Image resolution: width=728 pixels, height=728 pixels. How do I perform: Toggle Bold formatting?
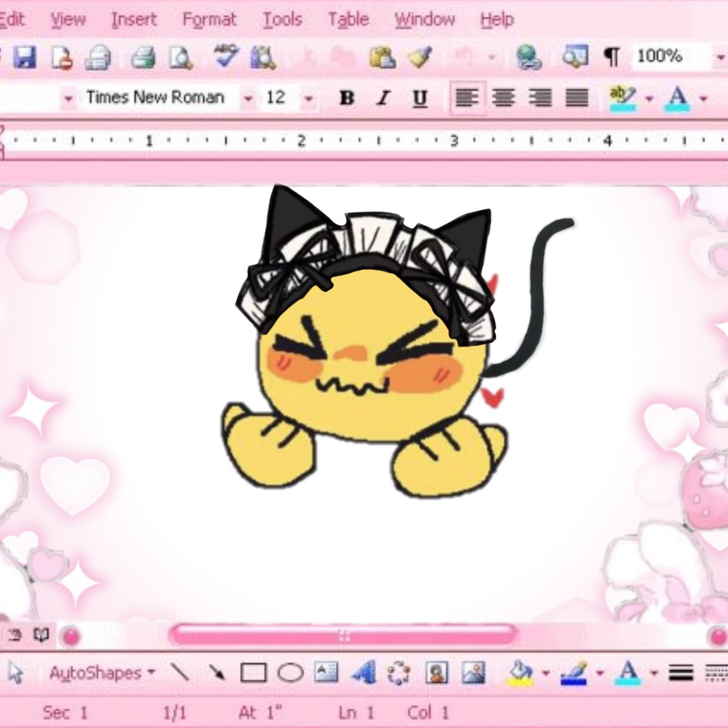click(x=346, y=98)
